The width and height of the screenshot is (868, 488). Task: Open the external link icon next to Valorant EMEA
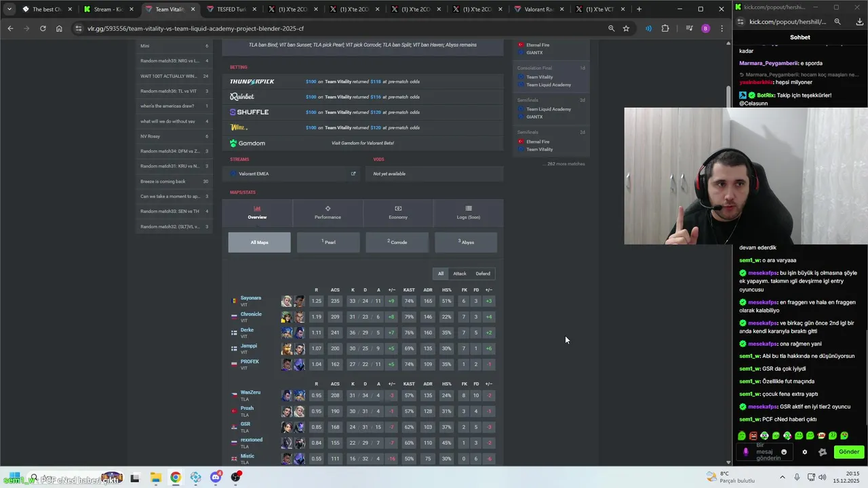click(353, 174)
